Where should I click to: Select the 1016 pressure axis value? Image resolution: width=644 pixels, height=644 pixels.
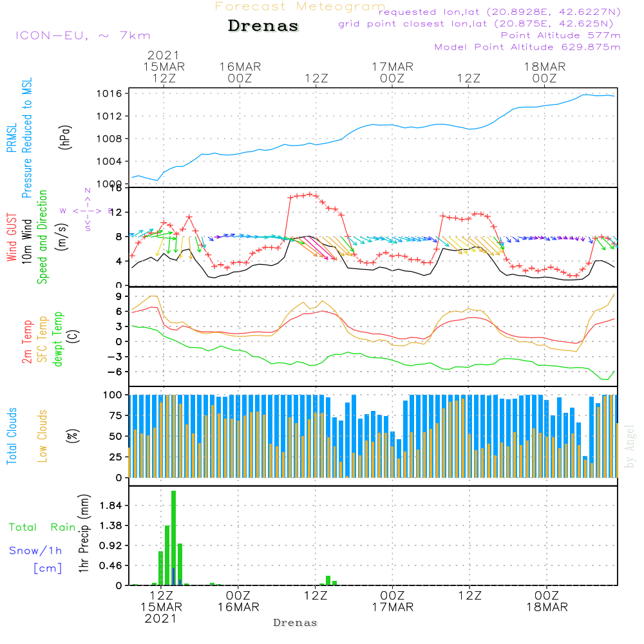click(x=109, y=93)
